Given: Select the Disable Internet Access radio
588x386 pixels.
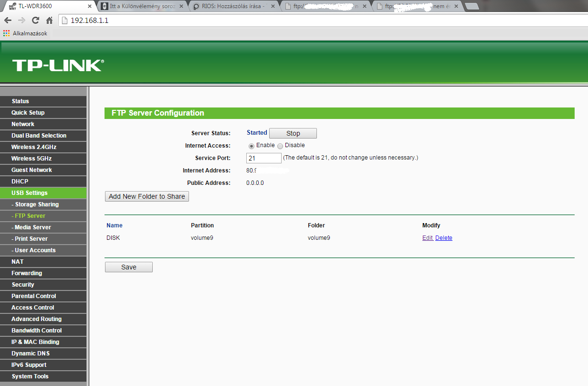Looking at the screenshot, I should tap(280, 146).
